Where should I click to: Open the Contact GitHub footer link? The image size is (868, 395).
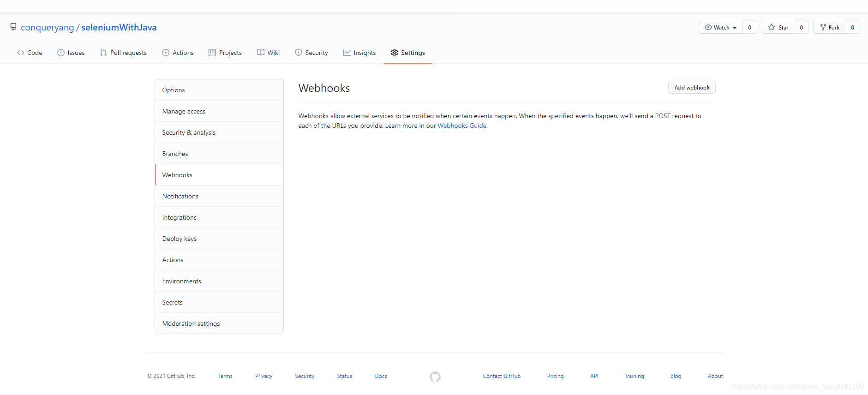[502, 376]
